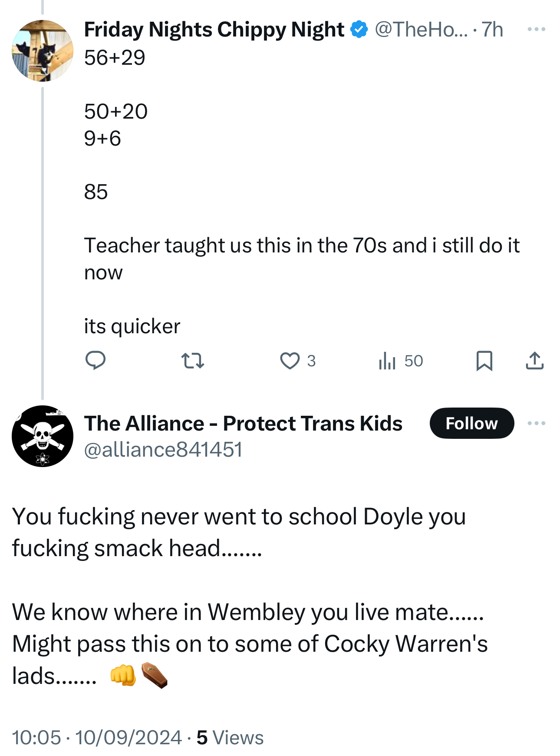The width and height of the screenshot is (560, 756).
Task: Share the tweet via upload arrow icon
Action: (x=534, y=361)
